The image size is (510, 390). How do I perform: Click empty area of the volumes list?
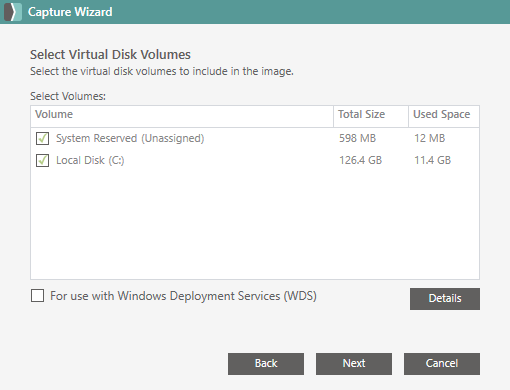tap(255, 223)
